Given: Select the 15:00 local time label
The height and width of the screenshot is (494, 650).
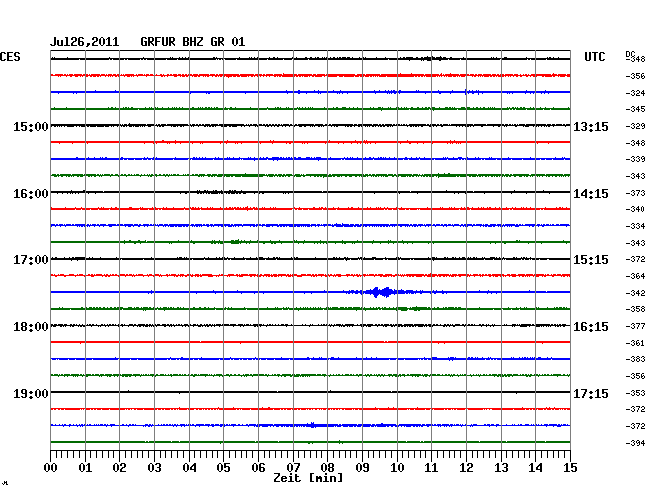Looking at the screenshot, I should 31,126.
